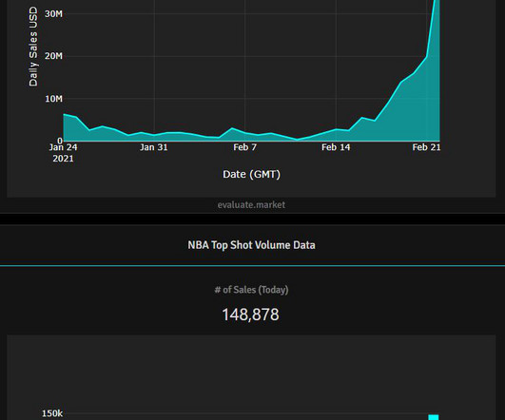This screenshot has width=505, height=420.
Task: Click the evaluate.market source link
Action: tap(251, 205)
